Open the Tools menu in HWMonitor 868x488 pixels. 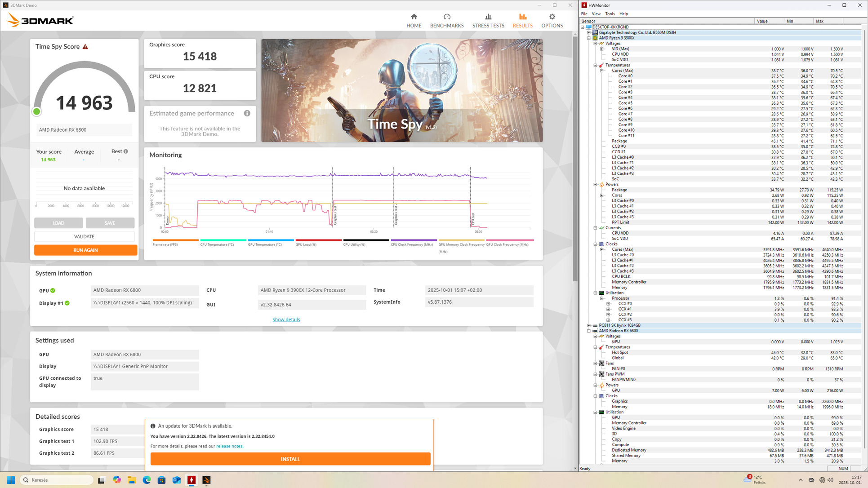coord(610,14)
